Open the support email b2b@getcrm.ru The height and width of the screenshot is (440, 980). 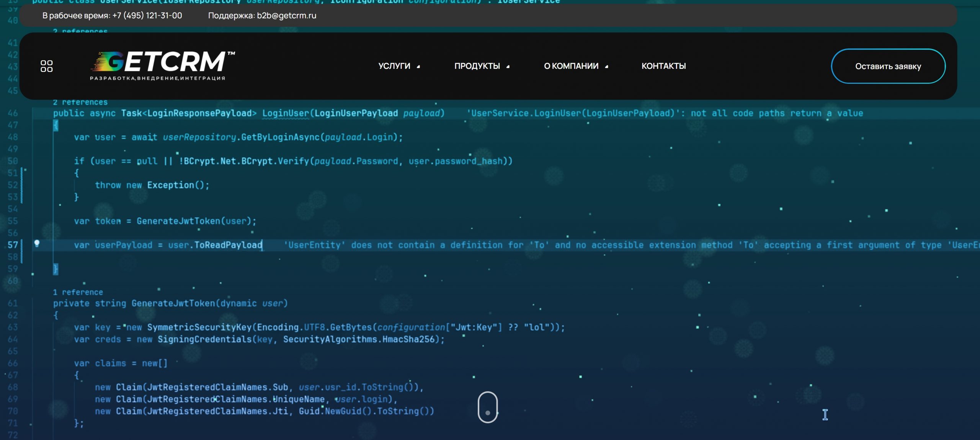click(x=286, y=16)
